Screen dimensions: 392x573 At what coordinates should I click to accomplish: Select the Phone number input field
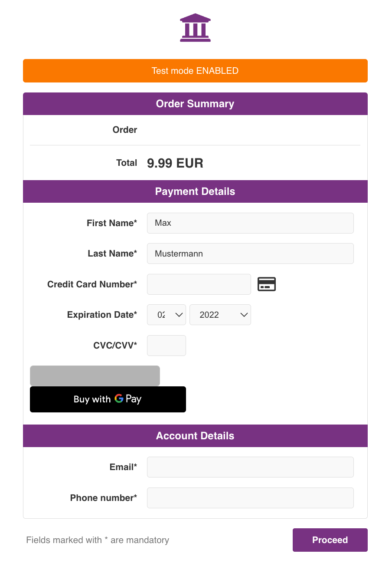(250, 498)
